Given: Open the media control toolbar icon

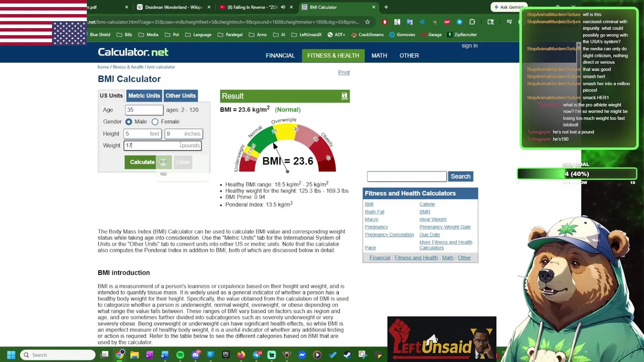Looking at the screenshot, I should click(509, 22).
